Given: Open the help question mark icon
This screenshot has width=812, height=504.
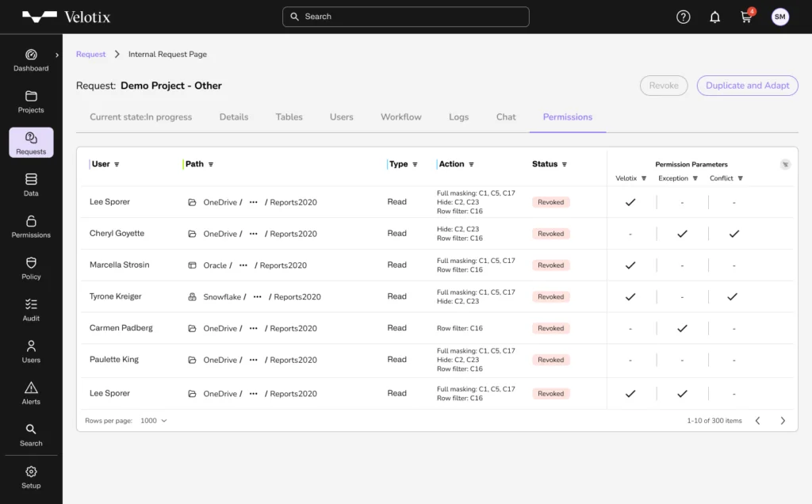Looking at the screenshot, I should pyautogui.click(x=683, y=17).
